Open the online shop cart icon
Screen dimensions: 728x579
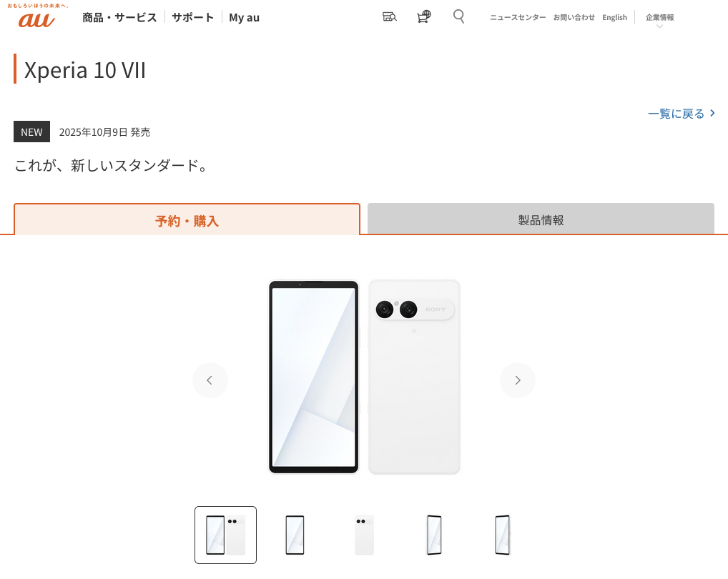[x=423, y=16]
